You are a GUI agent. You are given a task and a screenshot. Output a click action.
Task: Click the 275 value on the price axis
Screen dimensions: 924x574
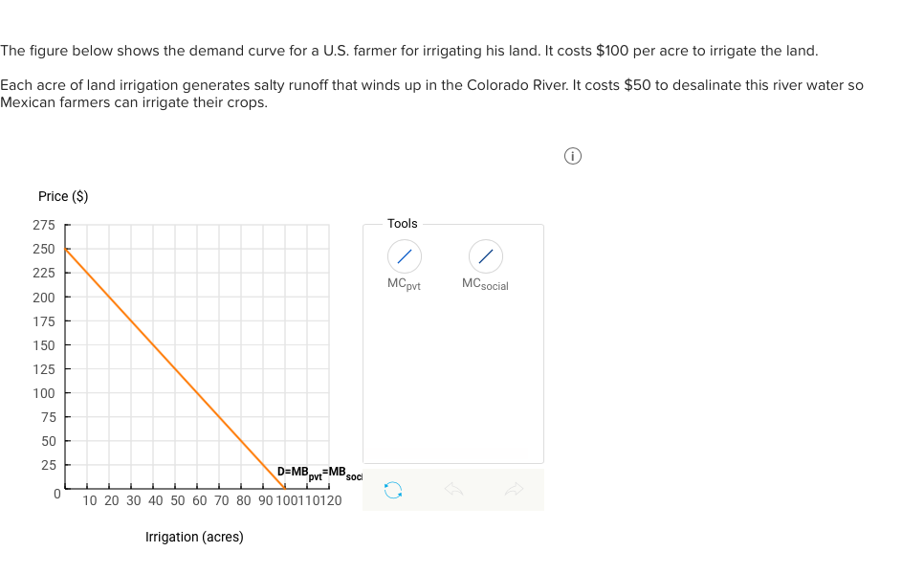(x=44, y=225)
